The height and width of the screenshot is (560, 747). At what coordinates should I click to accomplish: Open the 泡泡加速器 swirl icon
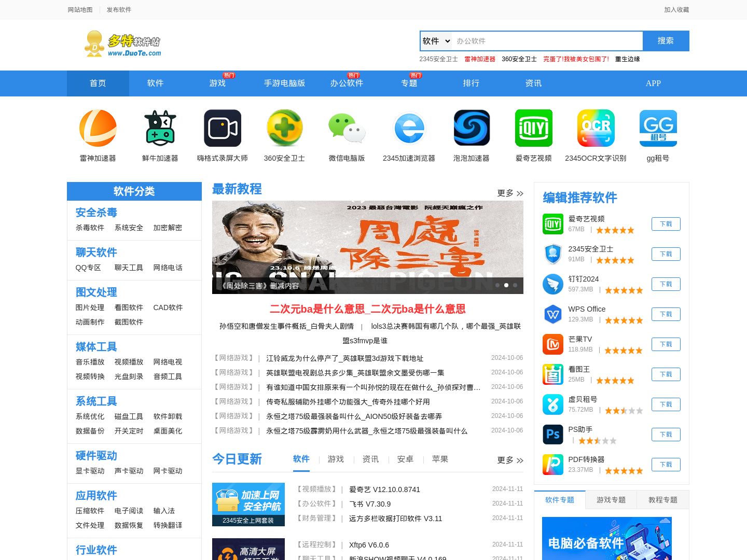472,128
